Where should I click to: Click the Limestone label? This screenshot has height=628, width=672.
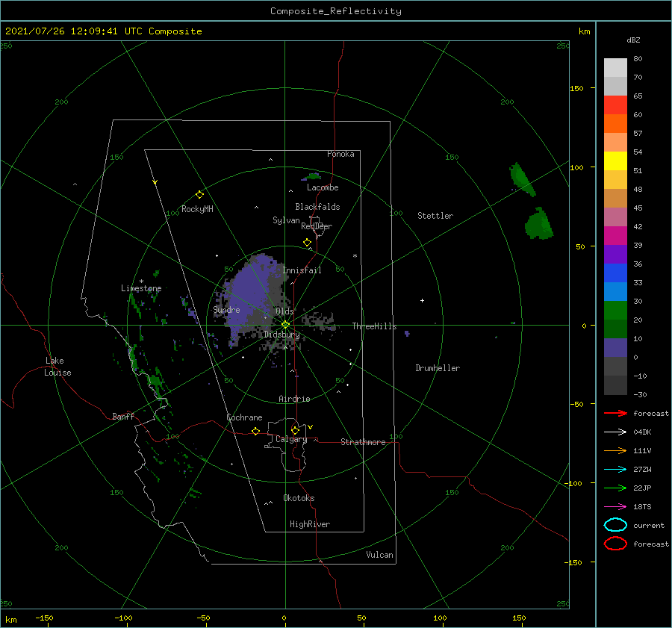point(141,288)
